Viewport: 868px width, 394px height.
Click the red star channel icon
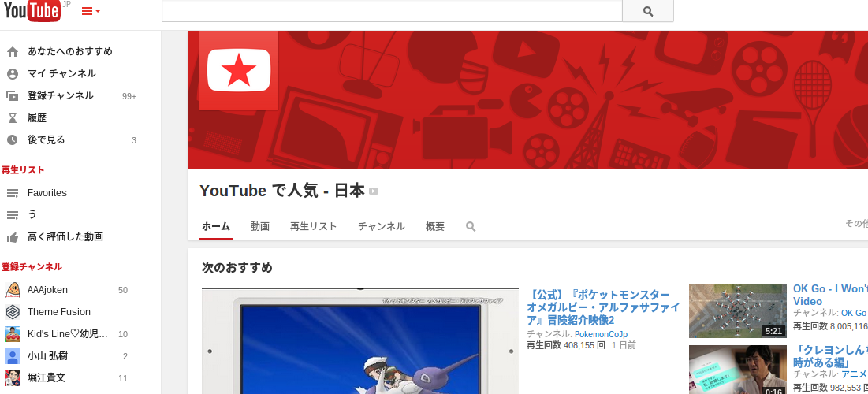click(239, 70)
